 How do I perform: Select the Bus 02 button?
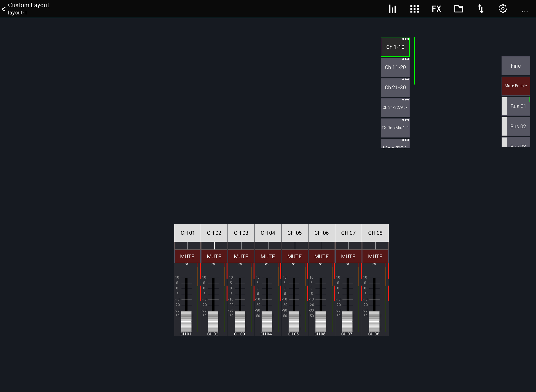pyautogui.click(x=517, y=126)
